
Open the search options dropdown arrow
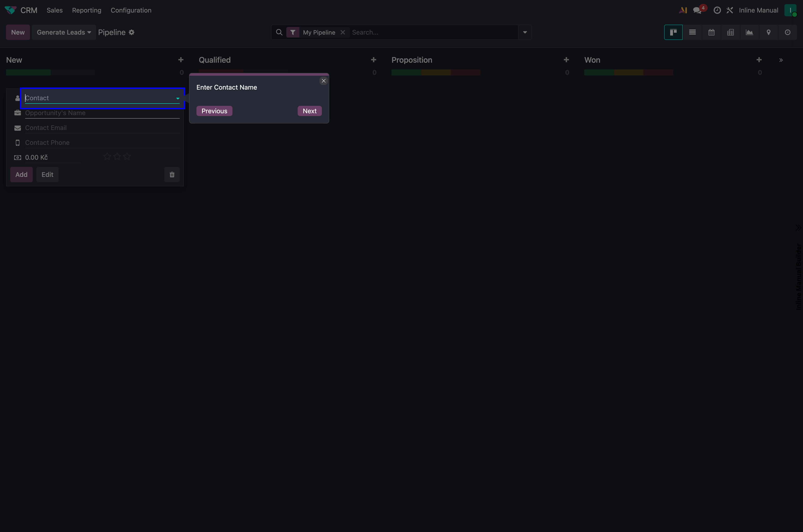525,32
